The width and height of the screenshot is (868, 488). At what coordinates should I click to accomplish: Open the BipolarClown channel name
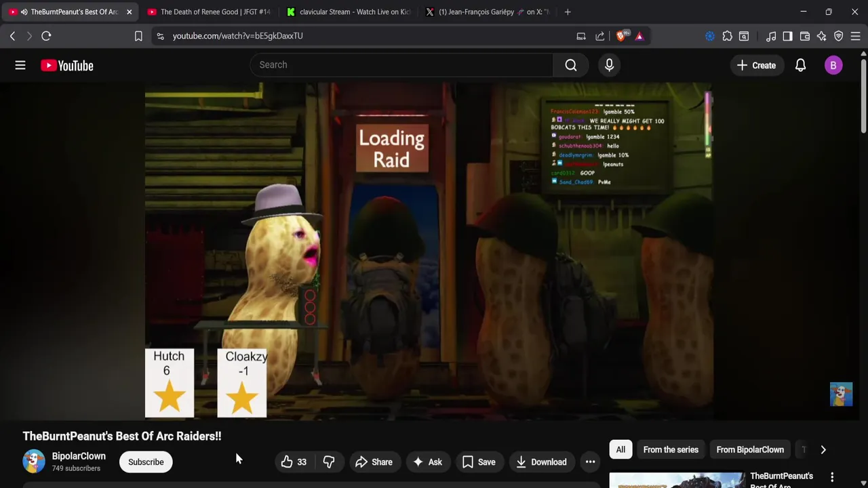79,456
